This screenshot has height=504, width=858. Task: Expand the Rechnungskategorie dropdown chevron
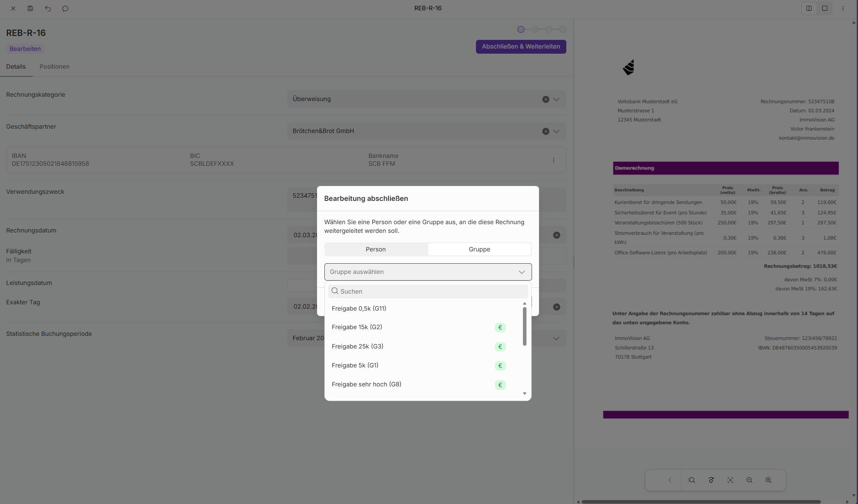[x=556, y=99]
